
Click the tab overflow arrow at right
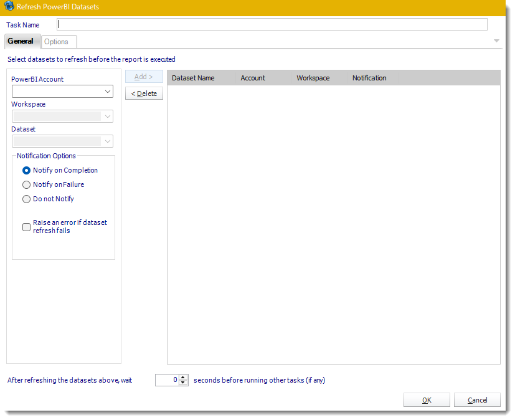tap(496, 41)
